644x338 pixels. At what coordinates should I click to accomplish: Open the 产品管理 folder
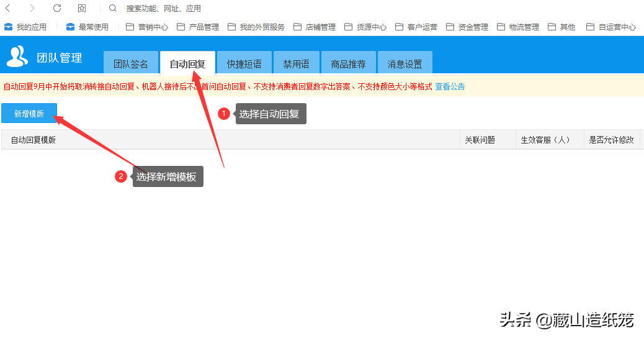(x=197, y=27)
